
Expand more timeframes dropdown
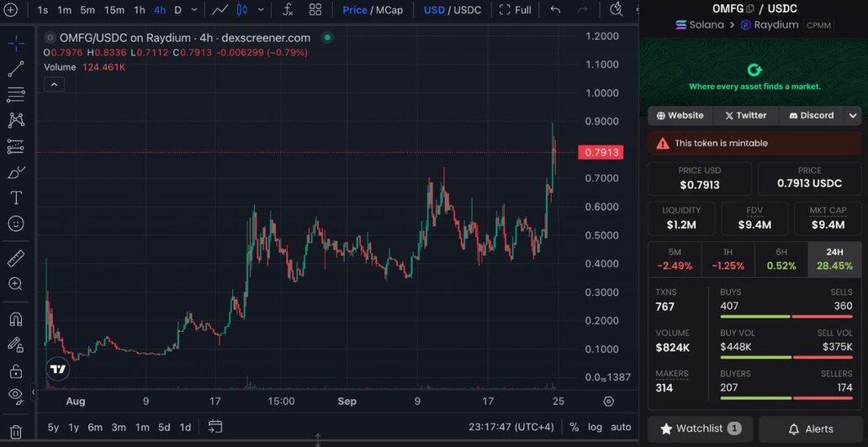(193, 10)
